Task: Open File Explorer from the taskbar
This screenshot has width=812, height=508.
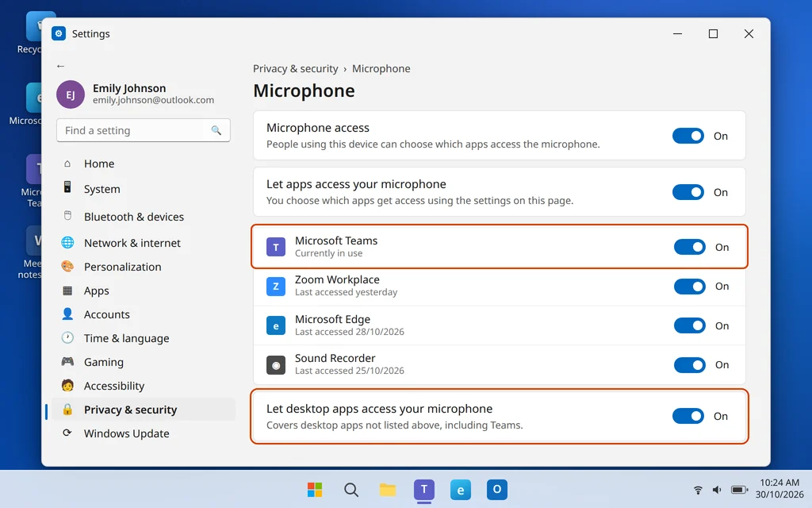Action: click(x=387, y=489)
